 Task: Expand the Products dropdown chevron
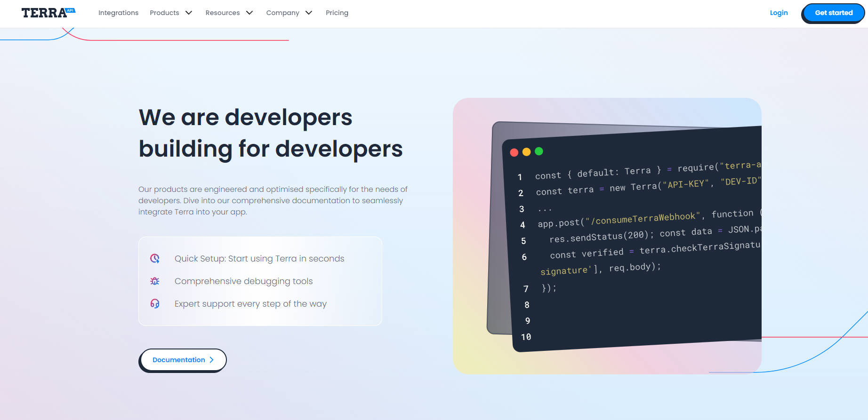[189, 13]
